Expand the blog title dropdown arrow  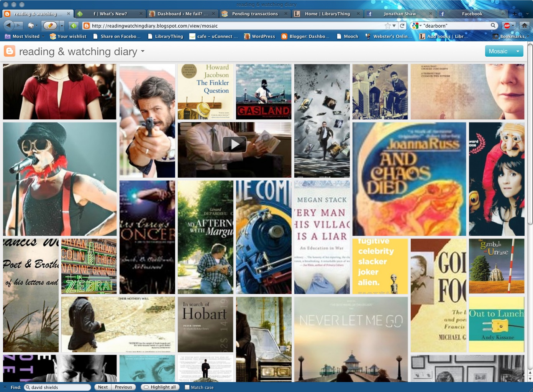143,51
